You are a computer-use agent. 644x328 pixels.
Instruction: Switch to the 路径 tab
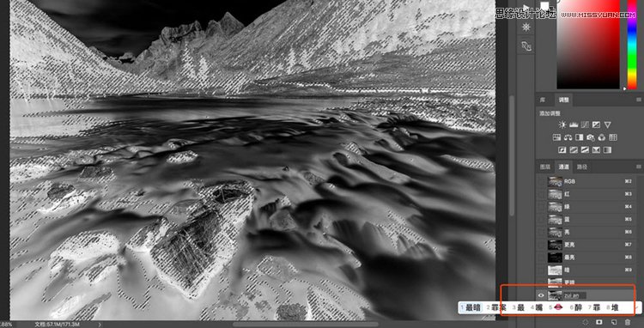[582, 167]
